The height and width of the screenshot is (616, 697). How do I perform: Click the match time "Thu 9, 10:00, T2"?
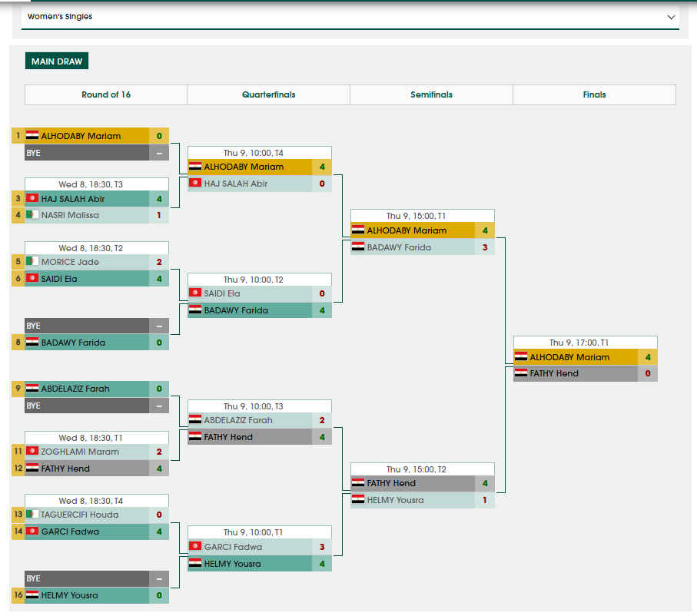(x=254, y=280)
